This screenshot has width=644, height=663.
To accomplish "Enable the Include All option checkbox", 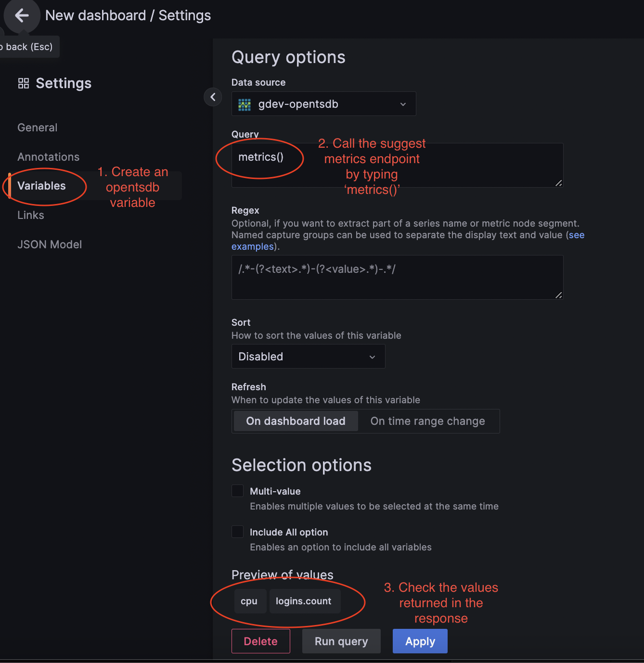I will [237, 532].
